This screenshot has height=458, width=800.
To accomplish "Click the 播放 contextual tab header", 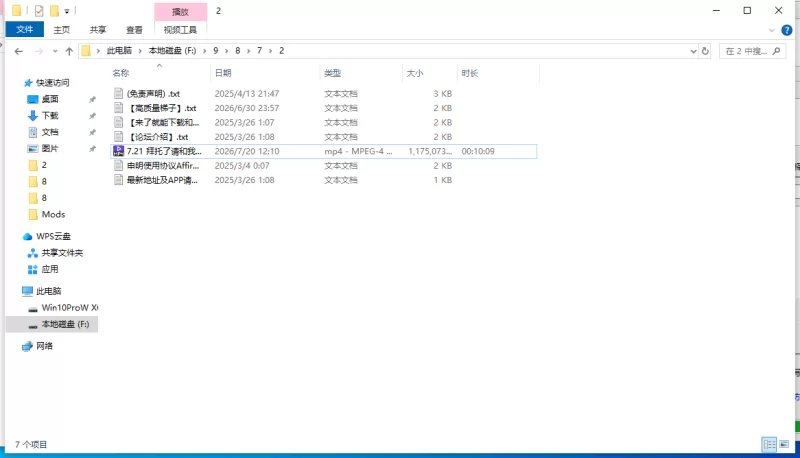I will 180,12.
